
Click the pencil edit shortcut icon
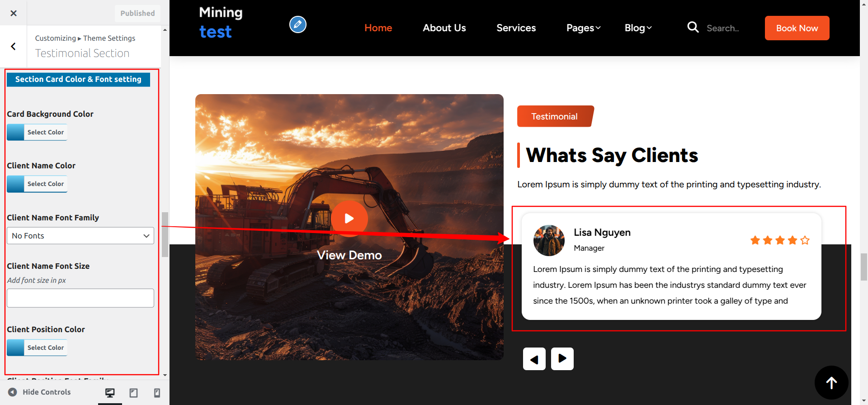click(297, 24)
